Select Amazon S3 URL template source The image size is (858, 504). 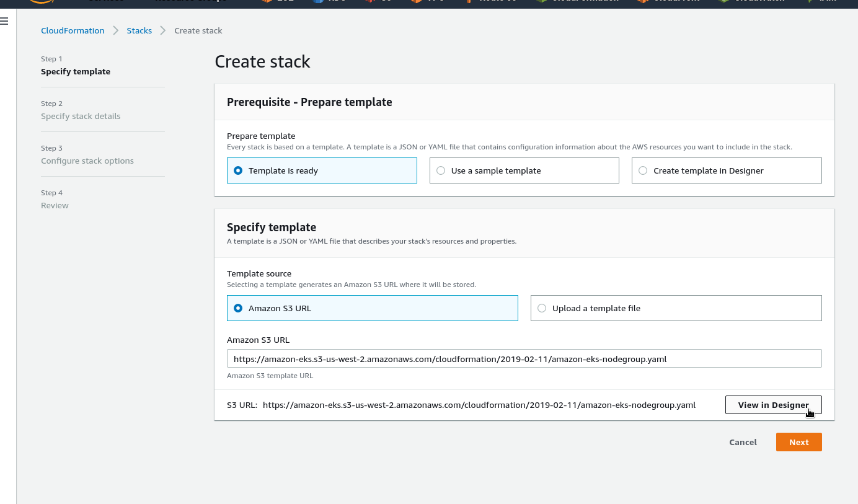(x=372, y=308)
